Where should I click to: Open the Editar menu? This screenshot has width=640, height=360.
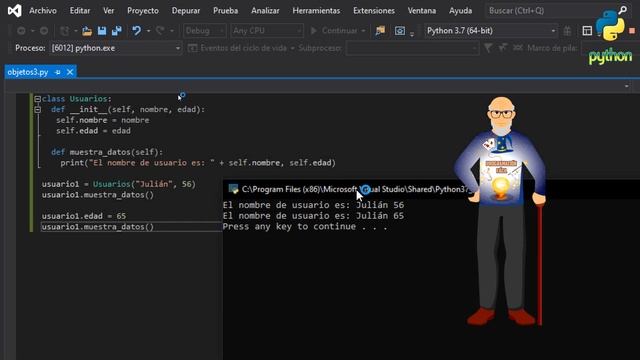coord(80,11)
